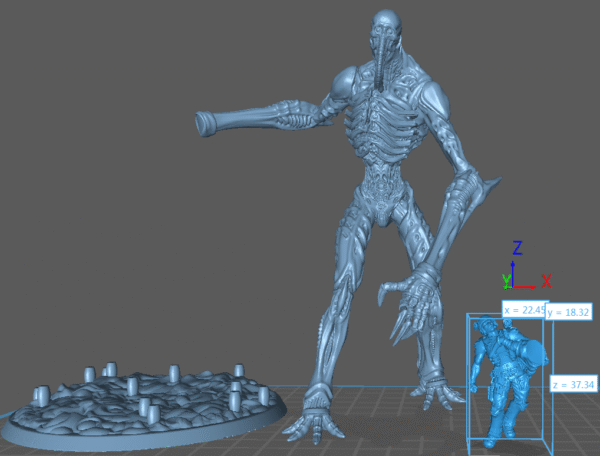Click the x = 22.45 dimension label
This screenshot has height=456, width=600.
[x=523, y=310]
